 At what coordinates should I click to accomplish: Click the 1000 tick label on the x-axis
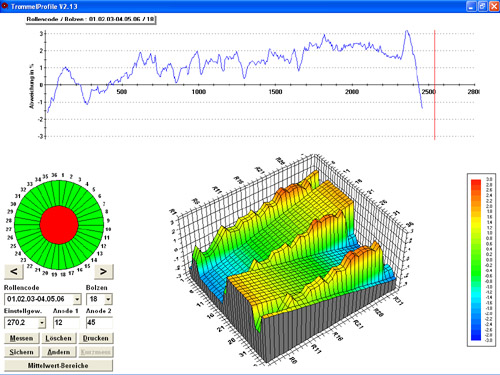(x=198, y=92)
